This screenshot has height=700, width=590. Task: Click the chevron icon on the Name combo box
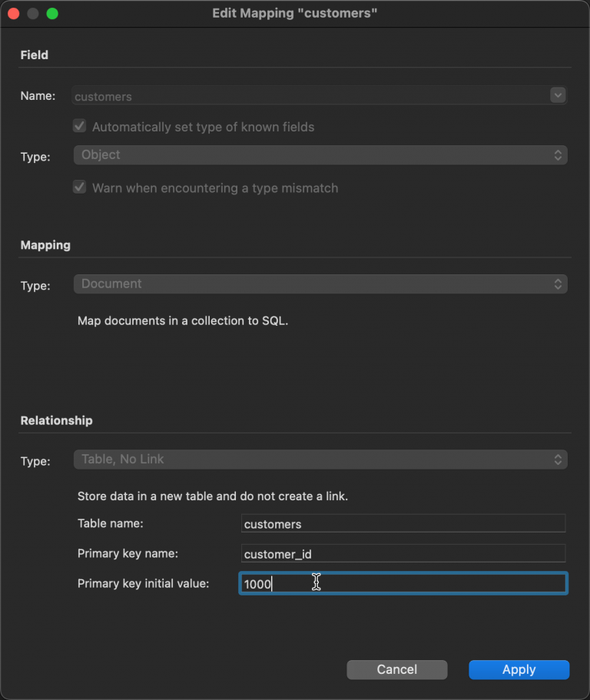pyautogui.click(x=558, y=95)
